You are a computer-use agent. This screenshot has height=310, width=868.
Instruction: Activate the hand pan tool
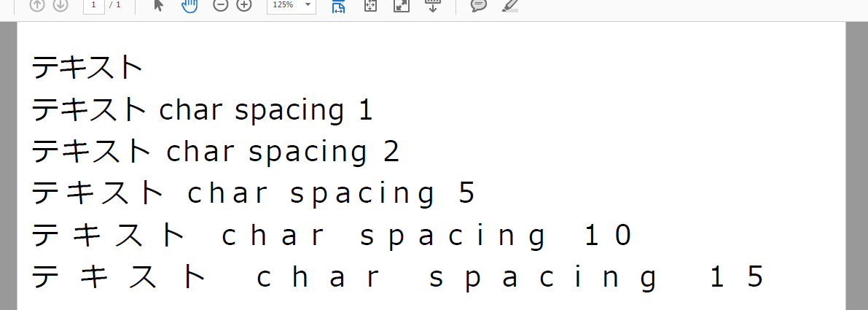coord(189,6)
